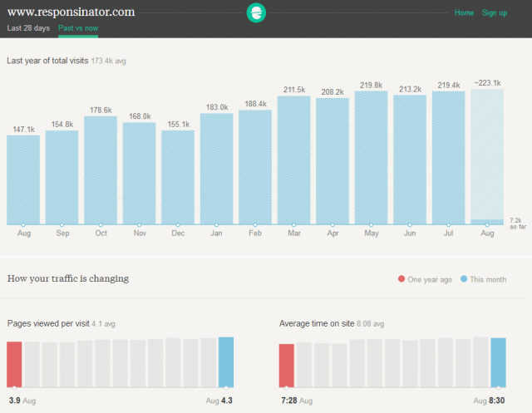Viewport: 532px width, 413px height.
Task: Click the How your traffic is changing heading
Action: click(x=68, y=278)
